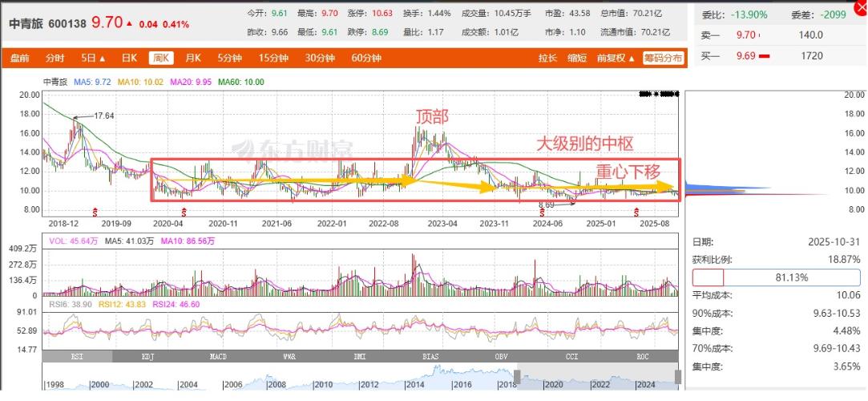The height and width of the screenshot is (401, 868).
Task: Open the red S marker near 2024-06
Action: [542, 212]
